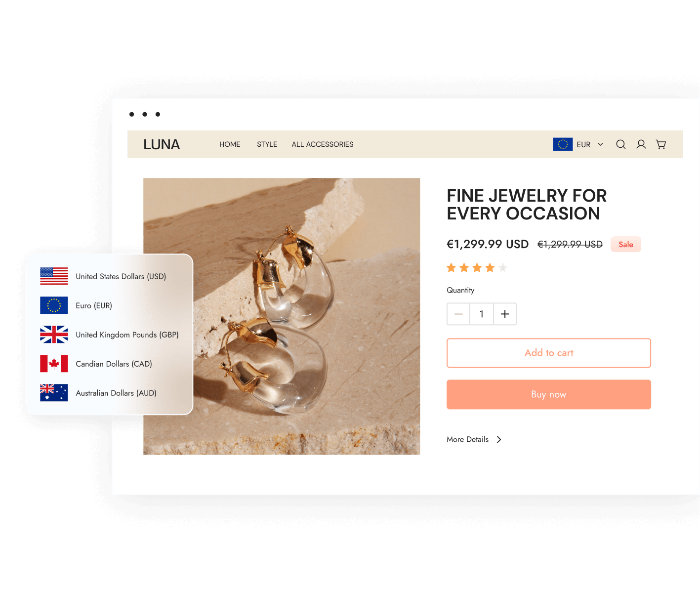Click the Add to cart button
This screenshot has height=593, width=700.
coord(549,353)
